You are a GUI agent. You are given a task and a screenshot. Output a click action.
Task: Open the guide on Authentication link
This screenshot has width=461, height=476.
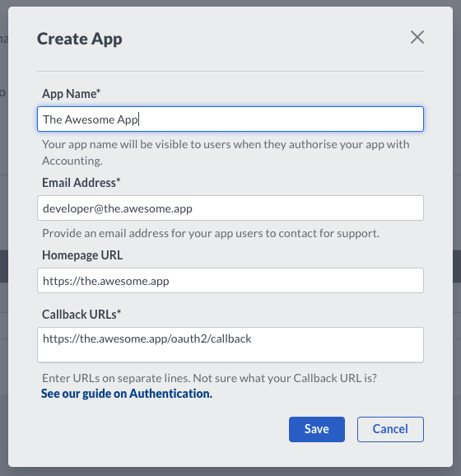[127, 394]
